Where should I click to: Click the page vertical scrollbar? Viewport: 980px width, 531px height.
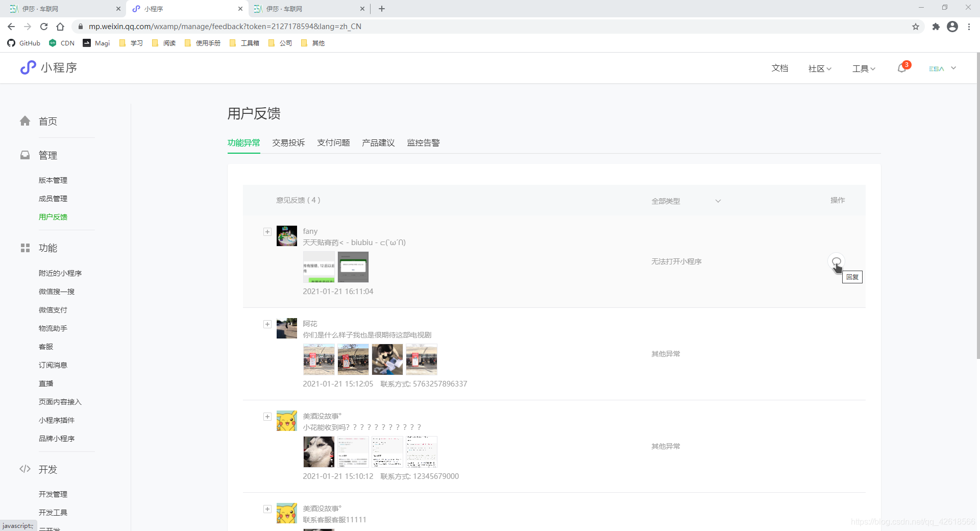coord(977,206)
